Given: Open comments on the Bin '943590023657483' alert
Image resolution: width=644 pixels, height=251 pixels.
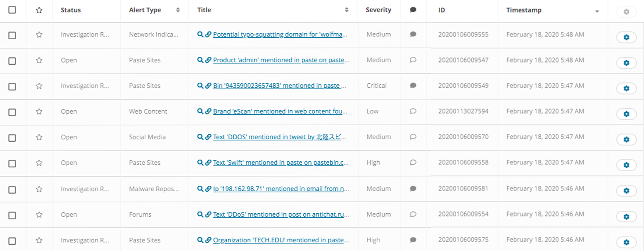Looking at the screenshot, I should 413,85.
